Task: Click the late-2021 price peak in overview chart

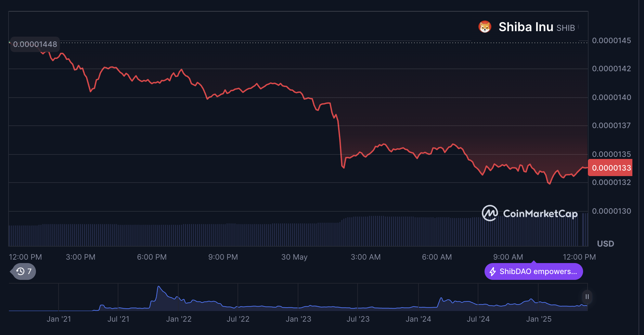Action: pyautogui.click(x=158, y=287)
